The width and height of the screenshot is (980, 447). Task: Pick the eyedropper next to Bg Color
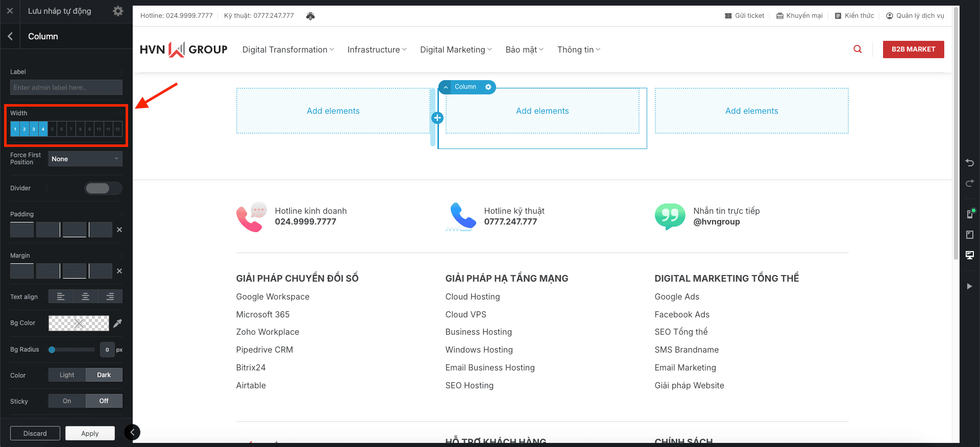coord(117,323)
